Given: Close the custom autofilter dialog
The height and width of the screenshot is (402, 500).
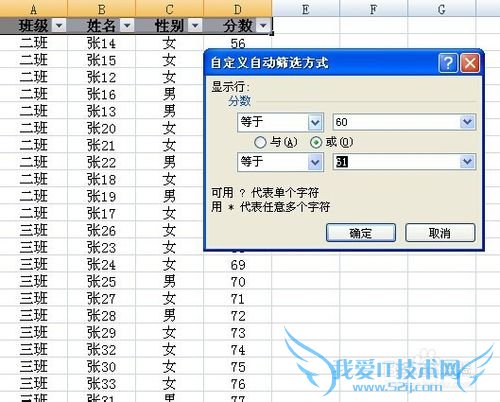Looking at the screenshot, I should (x=470, y=63).
